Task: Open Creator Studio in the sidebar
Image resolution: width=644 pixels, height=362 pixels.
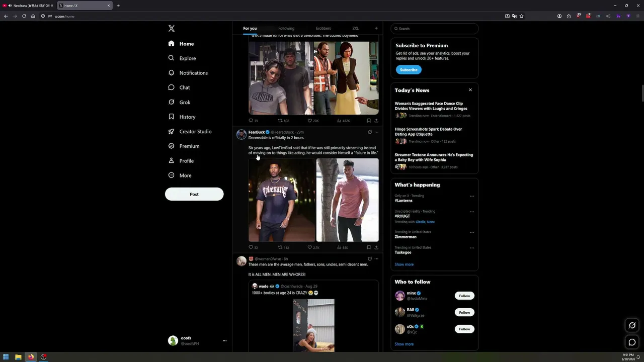Action: pos(190,131)
